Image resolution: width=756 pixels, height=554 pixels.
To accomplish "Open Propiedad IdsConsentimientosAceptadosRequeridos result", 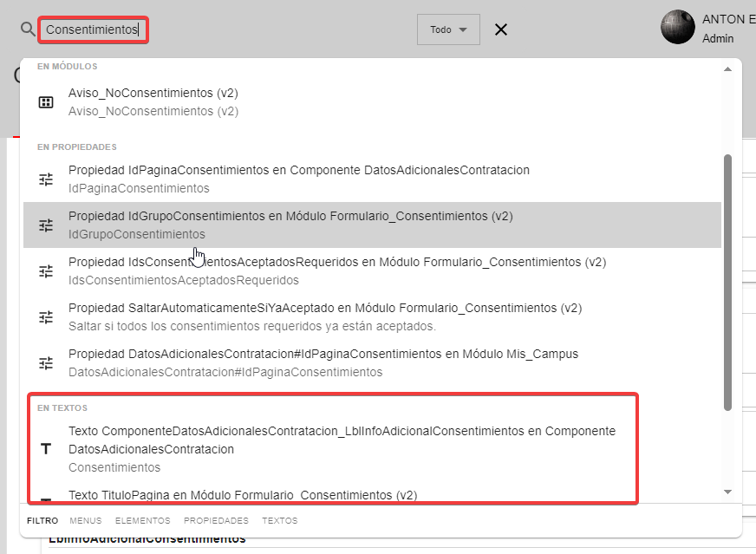I will (x=372, y=271).
